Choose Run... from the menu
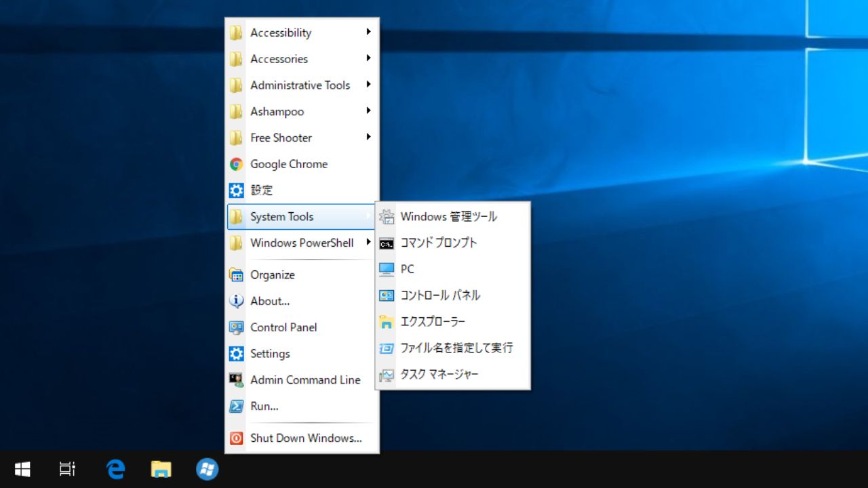 pyautogui.click(x=302, y=406)
